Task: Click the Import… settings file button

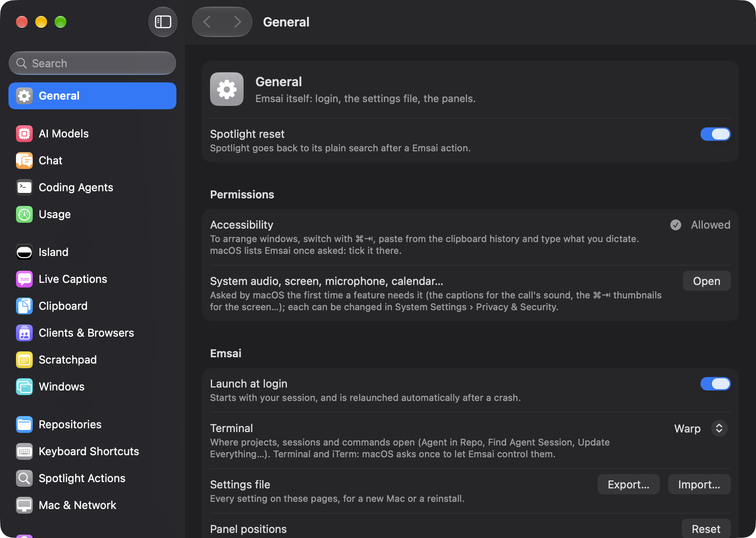Action: point(699,485)
